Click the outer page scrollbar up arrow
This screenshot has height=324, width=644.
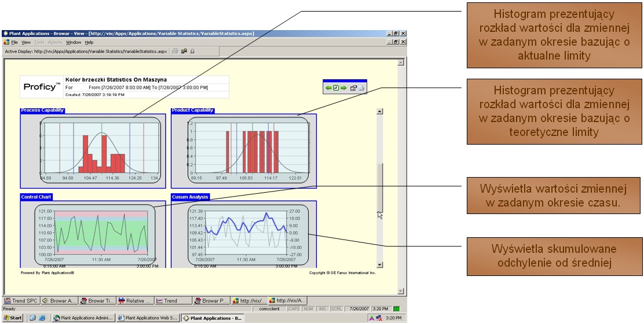coord(401,62)
